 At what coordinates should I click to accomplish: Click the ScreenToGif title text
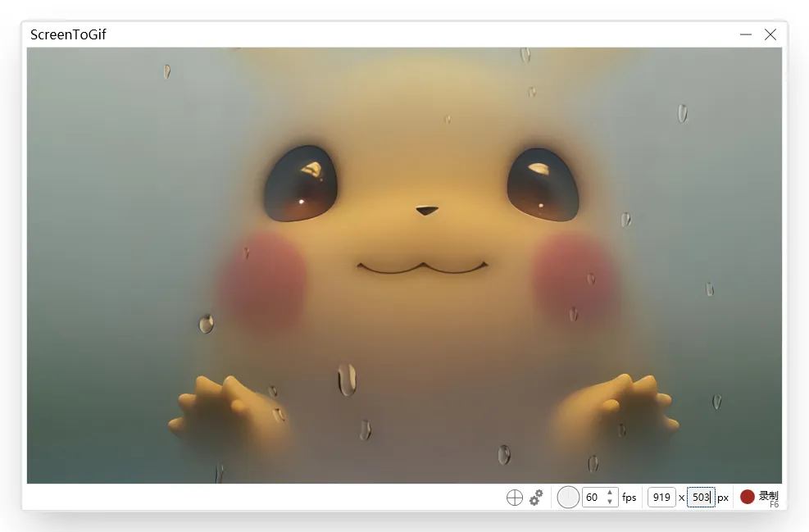pos(68,34)
